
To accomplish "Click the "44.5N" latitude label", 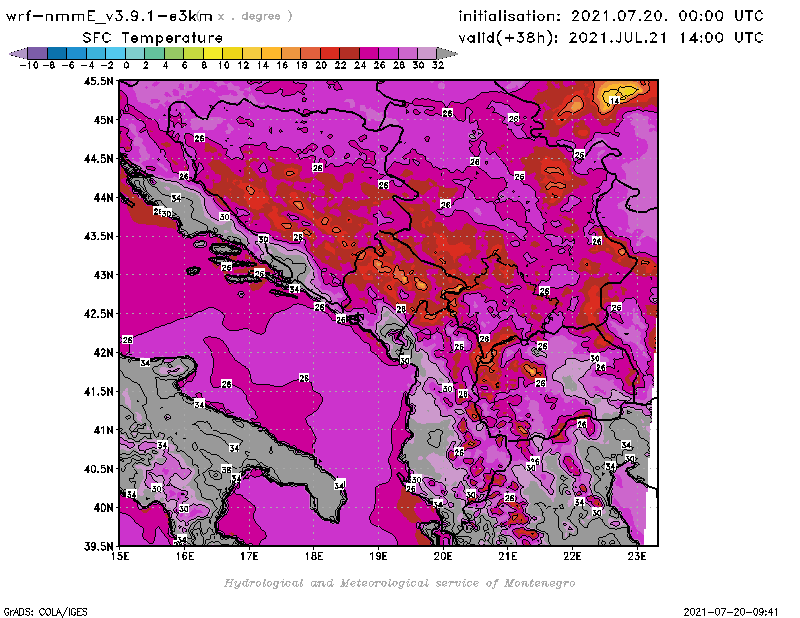I will (x=99, y=158).
